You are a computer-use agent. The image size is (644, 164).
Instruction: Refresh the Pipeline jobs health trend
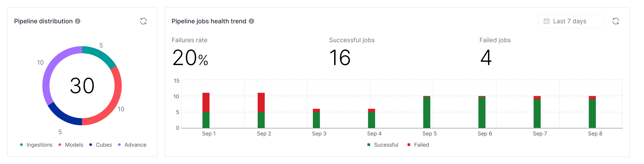click(616, 21)
